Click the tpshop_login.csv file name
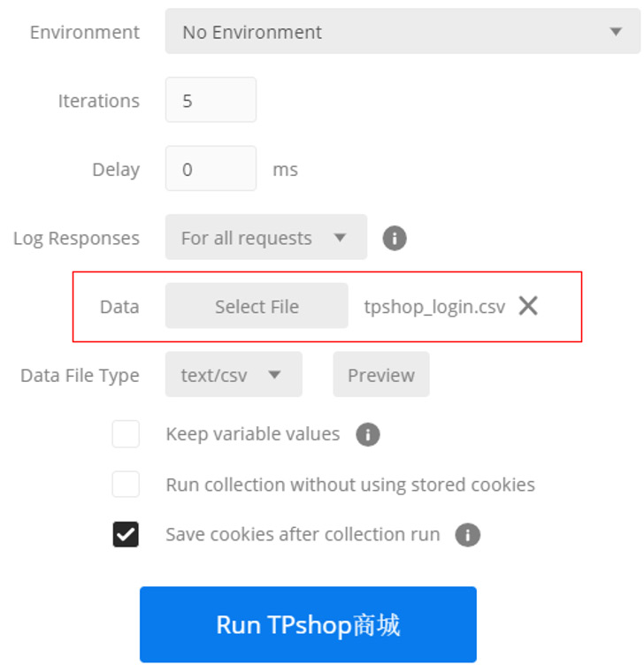The image size is (644, 665). pyautogui.click(x=434, y=307)
